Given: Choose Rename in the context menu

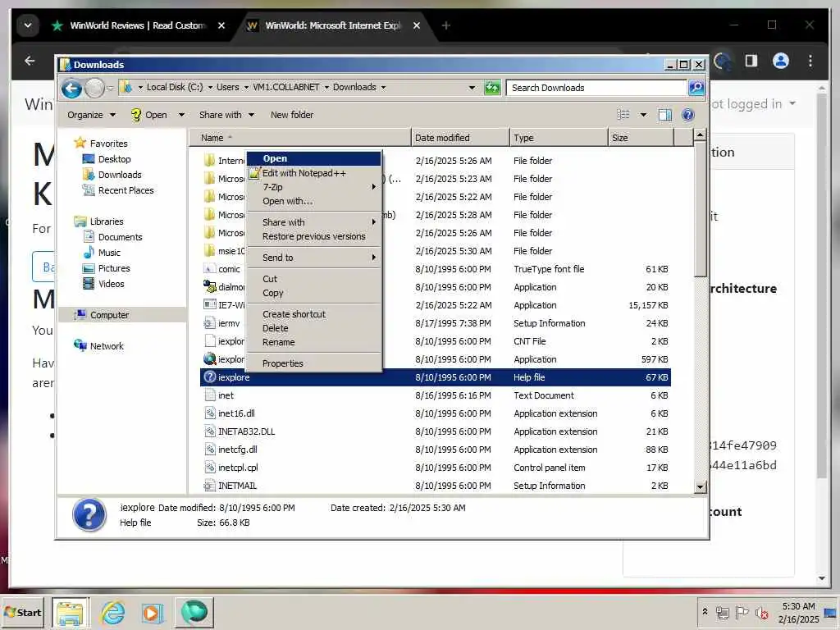Looking at the screenshot, I should click(x=314, y=342).
